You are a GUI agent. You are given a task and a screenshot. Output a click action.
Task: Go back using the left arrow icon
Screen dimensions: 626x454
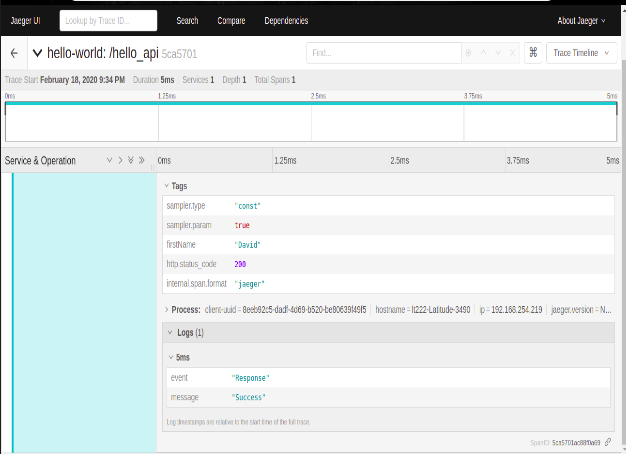pyautogui.click(x=14, y=53)
